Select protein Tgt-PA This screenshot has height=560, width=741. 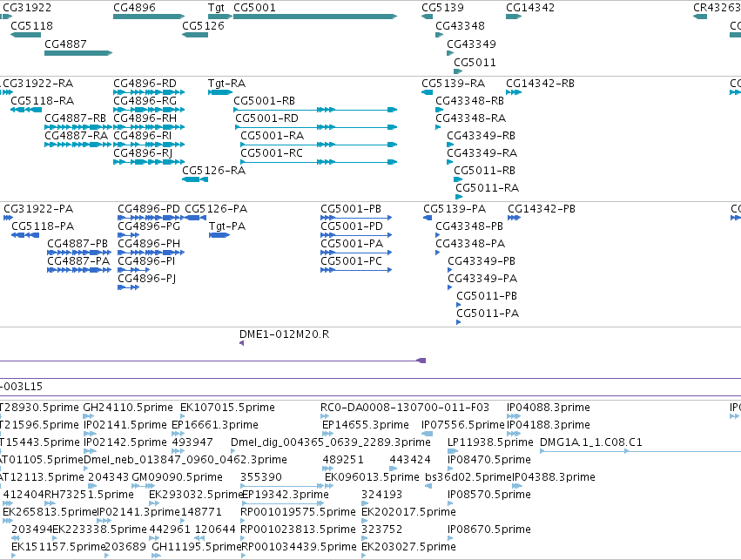(x=227, y=226)
